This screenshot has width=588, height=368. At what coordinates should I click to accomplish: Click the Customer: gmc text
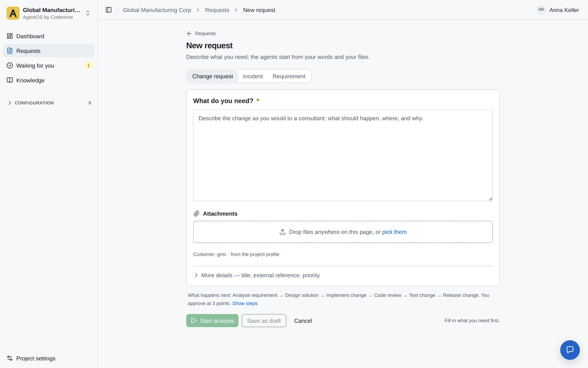click(210, 254)
